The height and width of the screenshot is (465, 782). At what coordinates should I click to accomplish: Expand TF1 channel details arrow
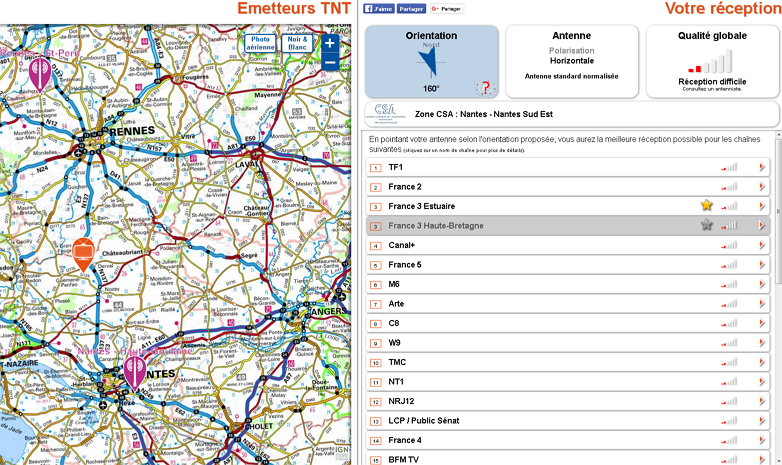(762, 167)
